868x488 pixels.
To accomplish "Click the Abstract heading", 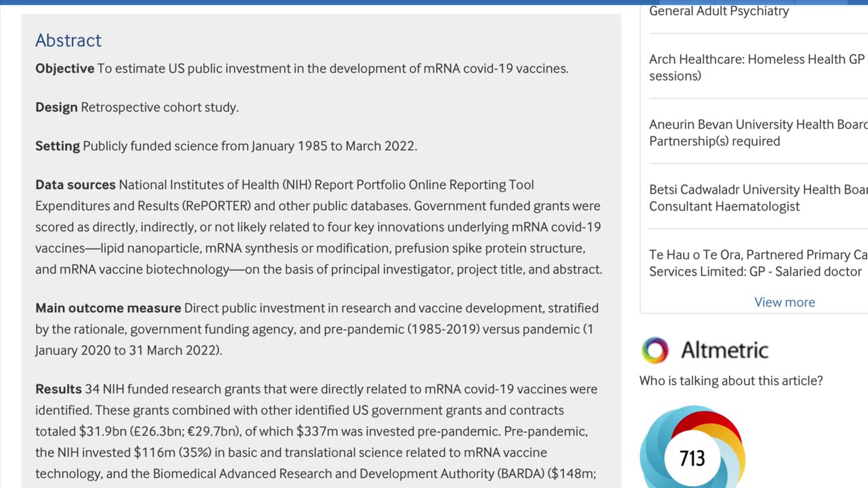I will (x=68, y=40).
